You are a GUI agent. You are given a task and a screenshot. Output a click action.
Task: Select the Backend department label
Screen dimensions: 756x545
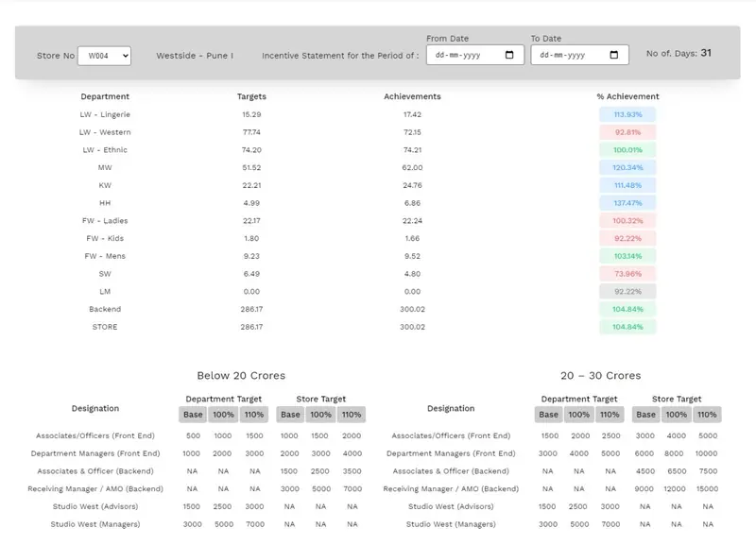tap(105, 309)
